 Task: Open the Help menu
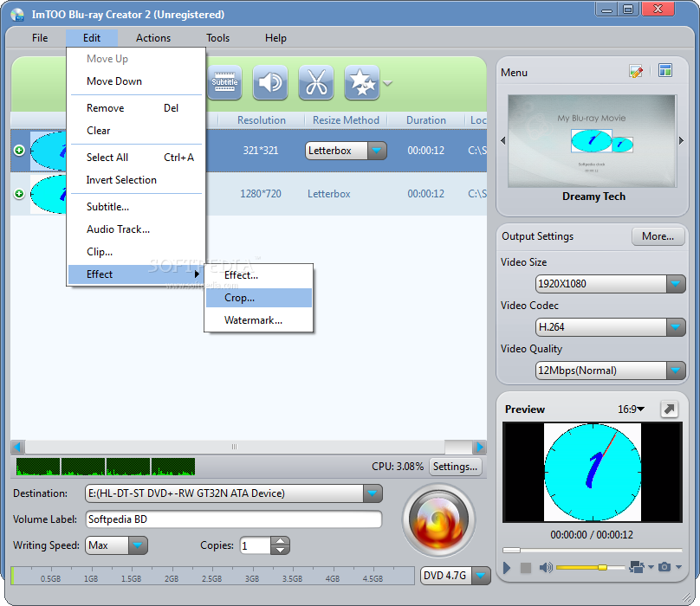(275, 38)
